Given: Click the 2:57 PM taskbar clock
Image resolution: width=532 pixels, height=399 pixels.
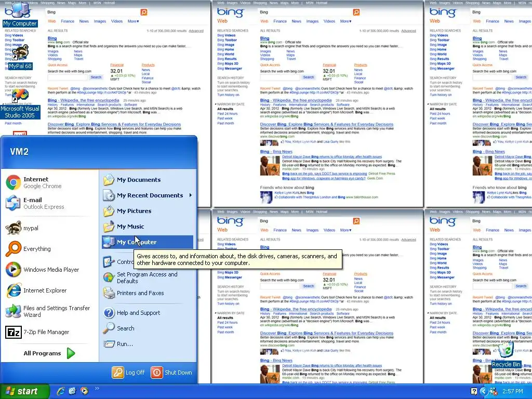Looking at the screenshot, I should click(513, 392).
